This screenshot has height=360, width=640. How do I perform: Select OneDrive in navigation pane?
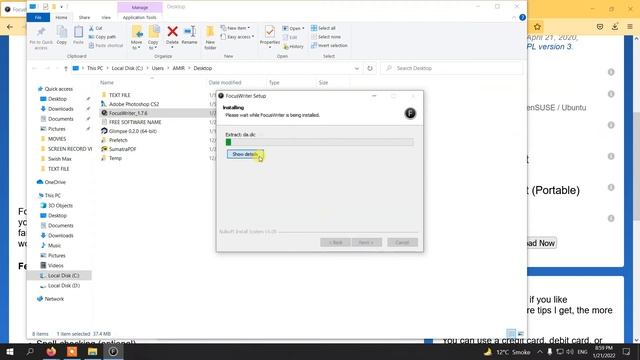(55, 182)
